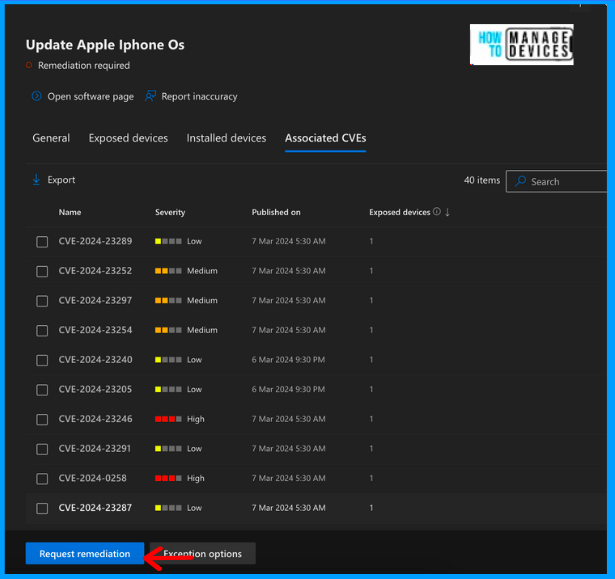615x579 pixels.
Task: Select the Associated CVEs tab
Action: (326, 138)
